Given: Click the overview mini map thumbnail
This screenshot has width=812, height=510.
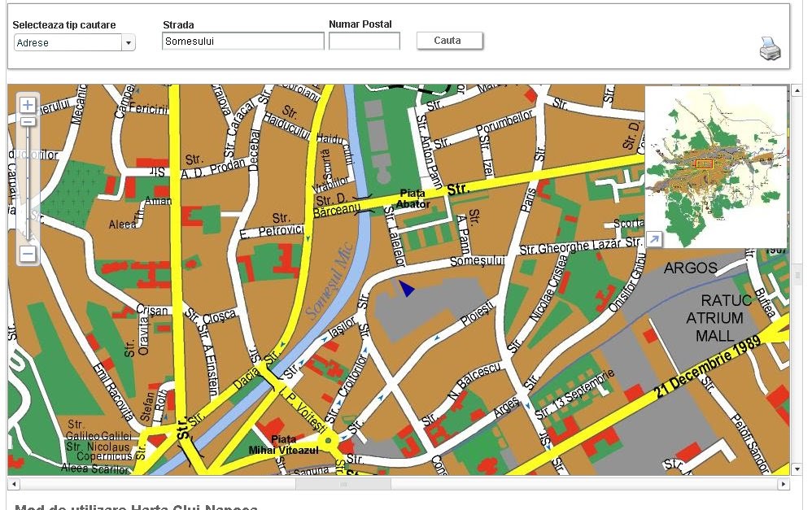Looking at the screenshot, I should [716, 167].
